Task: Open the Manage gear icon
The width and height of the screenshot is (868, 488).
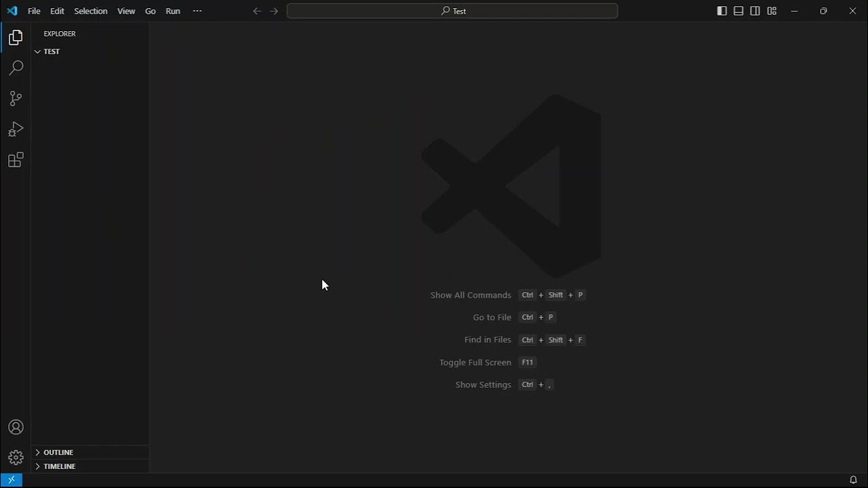Action: pyautogui.click(x=16, y=457)
